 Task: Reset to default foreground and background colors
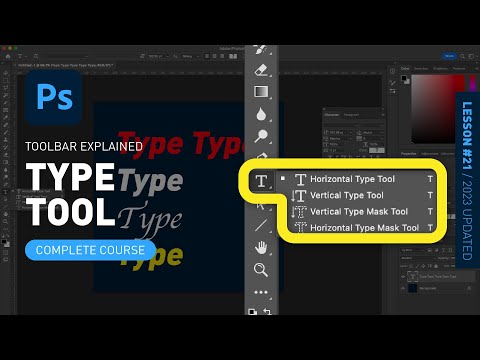point(253,312)
